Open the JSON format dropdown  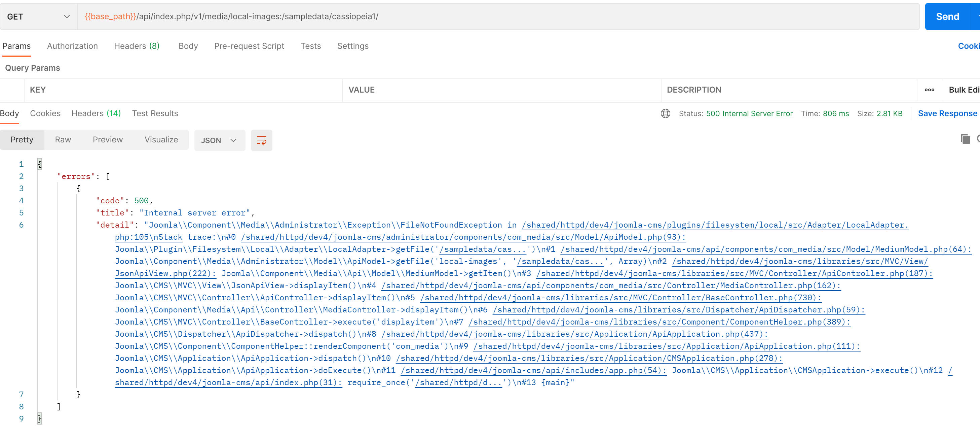220,140
